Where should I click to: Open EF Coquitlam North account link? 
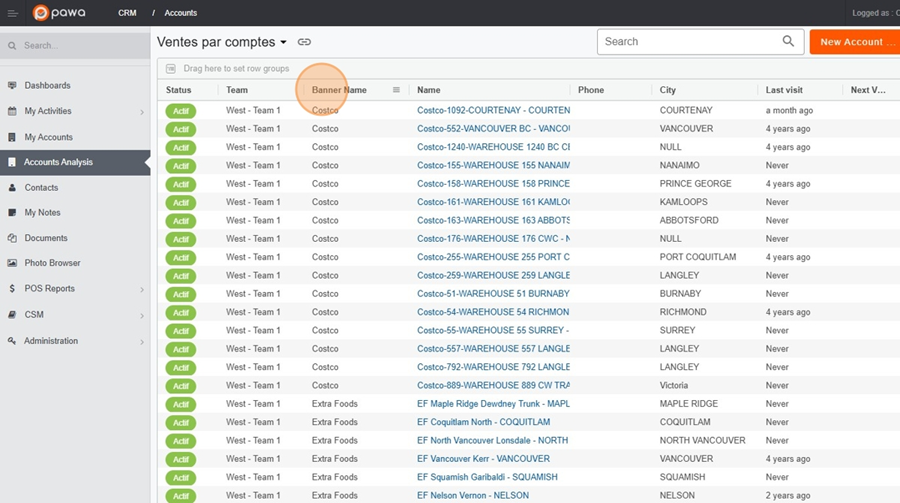pos(483,422)
